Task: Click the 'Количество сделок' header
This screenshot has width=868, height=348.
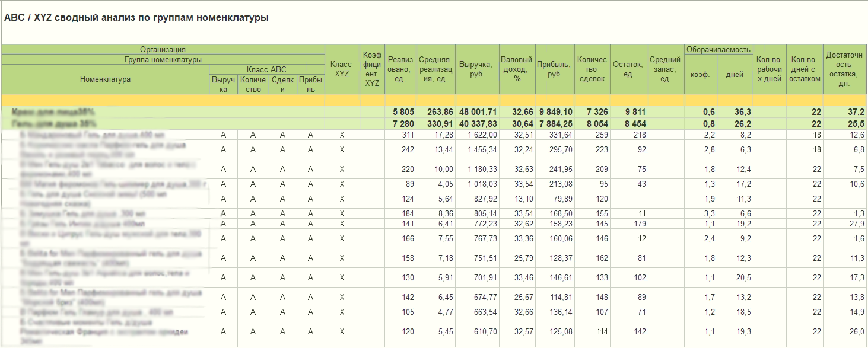Action: [592, 69]
